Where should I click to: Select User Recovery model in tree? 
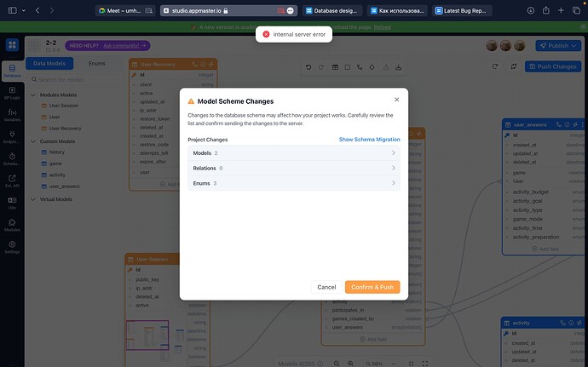tap(65, 129)
